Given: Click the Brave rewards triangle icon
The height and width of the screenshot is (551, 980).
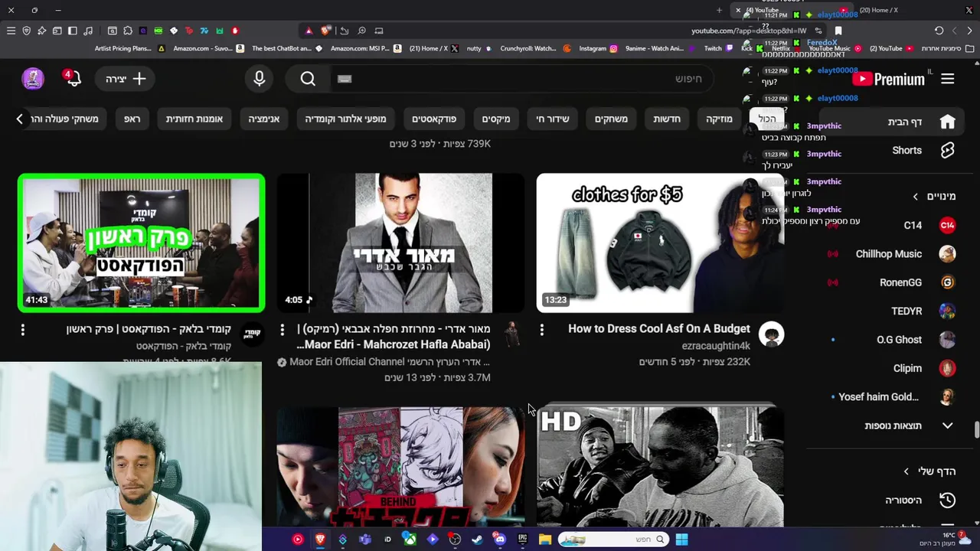Looking at the screenshot, I should [x=309, y=31].
